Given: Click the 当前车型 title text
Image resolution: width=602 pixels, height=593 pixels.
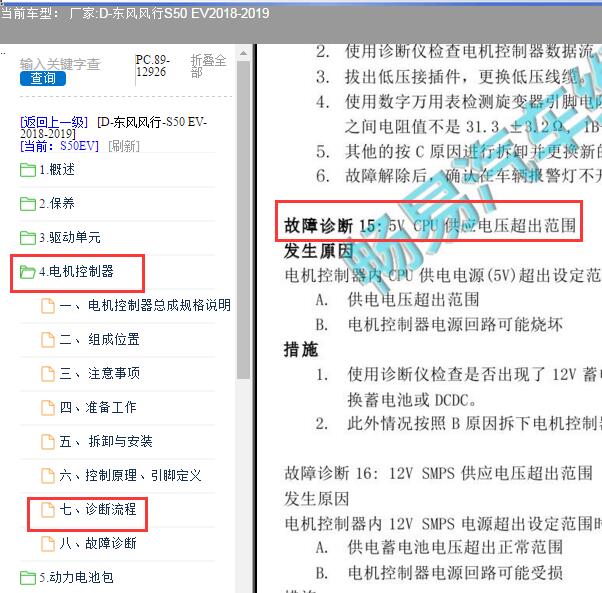Looking at the screenshot, I should coord(135,14).
